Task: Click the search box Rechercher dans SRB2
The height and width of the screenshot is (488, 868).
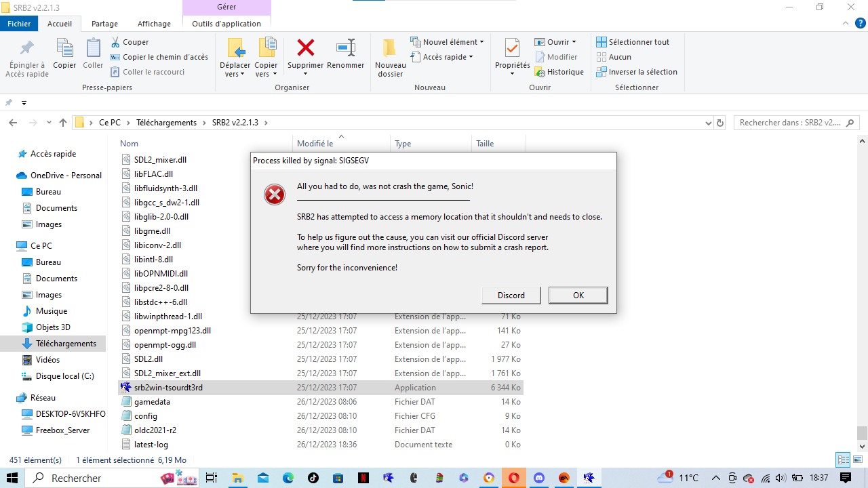Action: click(797, 123)
